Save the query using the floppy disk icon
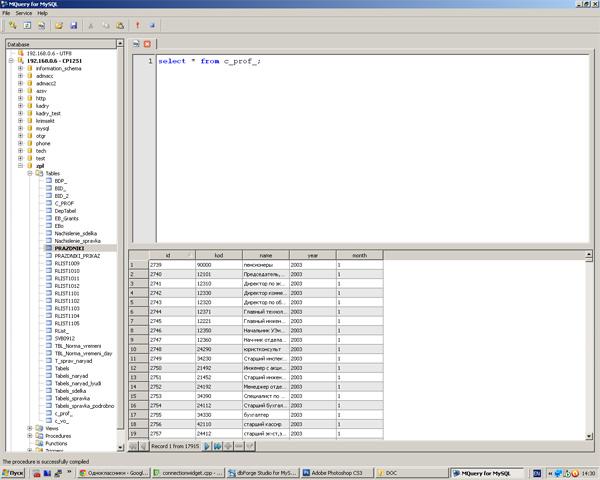Viewport: 600px width, 480px height. coord(73,26)
